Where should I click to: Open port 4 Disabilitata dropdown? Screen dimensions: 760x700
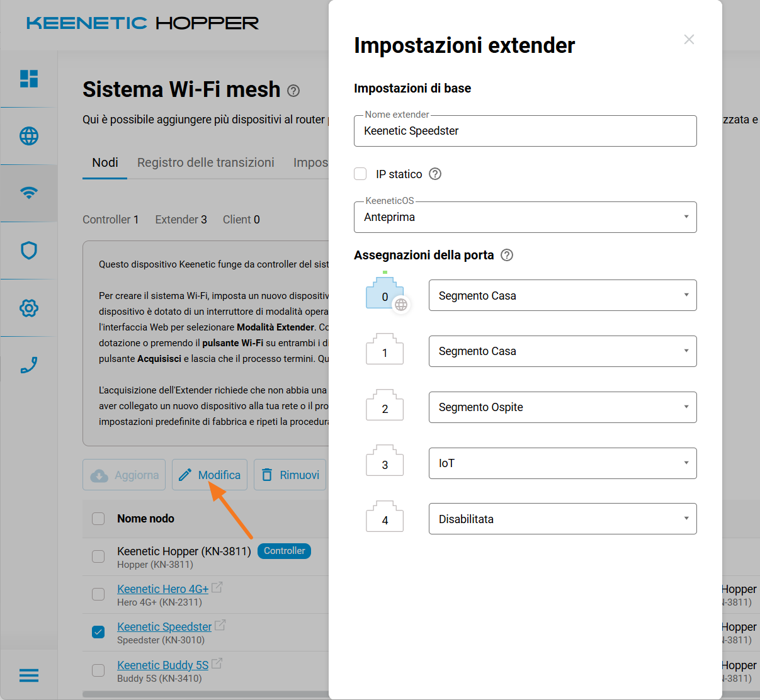pos(562,519)
